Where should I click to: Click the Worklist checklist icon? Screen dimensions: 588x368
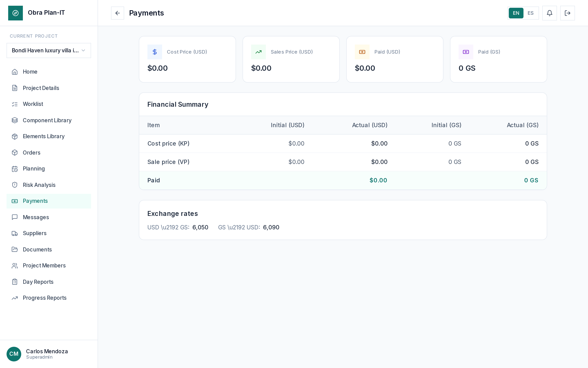pos(15,104)
